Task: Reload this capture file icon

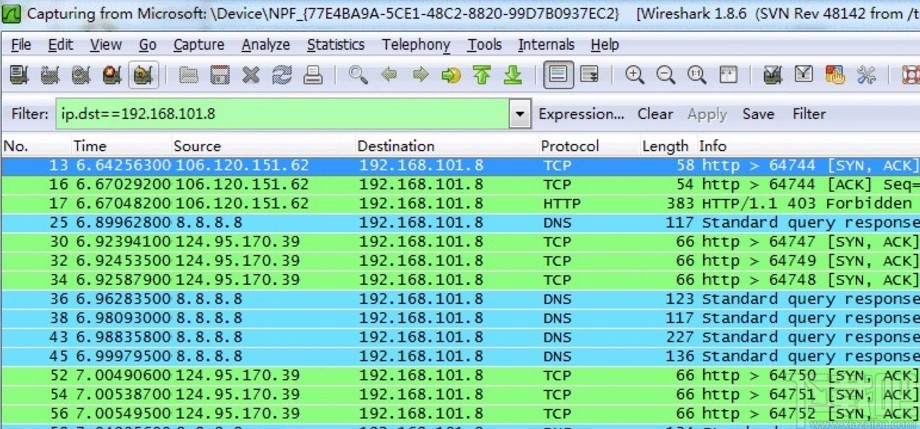Action: click(x=282, y=75)
